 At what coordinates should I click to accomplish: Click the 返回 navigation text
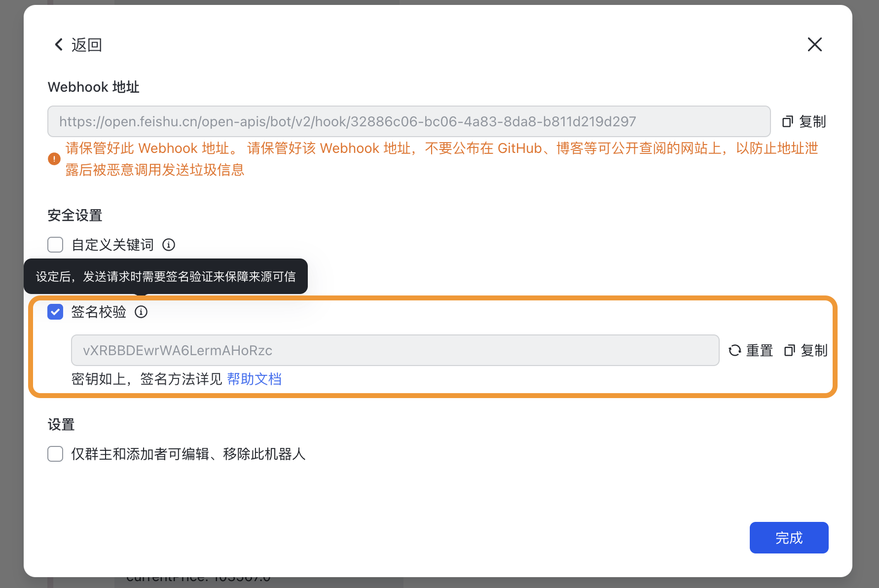[86, 44]
